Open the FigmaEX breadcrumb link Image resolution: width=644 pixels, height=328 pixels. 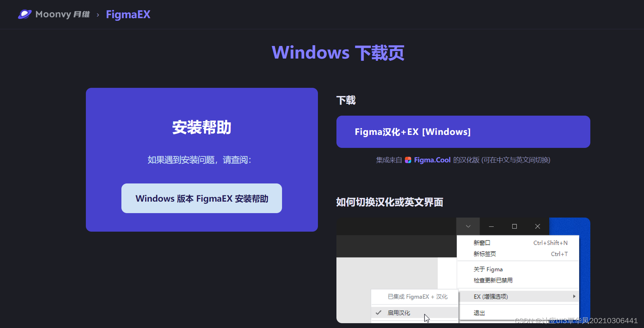coord(128,14)
